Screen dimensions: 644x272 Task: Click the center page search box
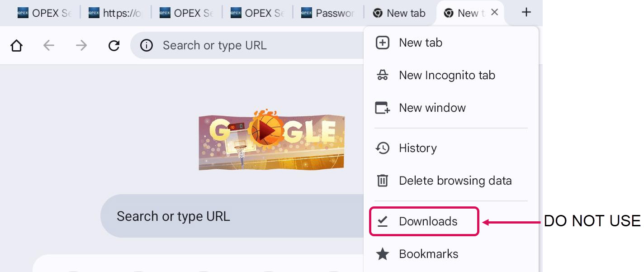(x=232, y=216)
